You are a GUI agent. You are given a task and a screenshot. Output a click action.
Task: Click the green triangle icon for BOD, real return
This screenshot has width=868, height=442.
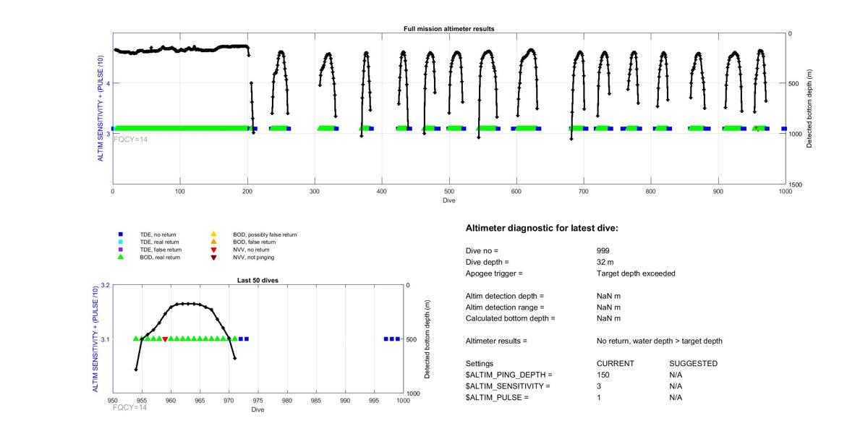point(121,257)
